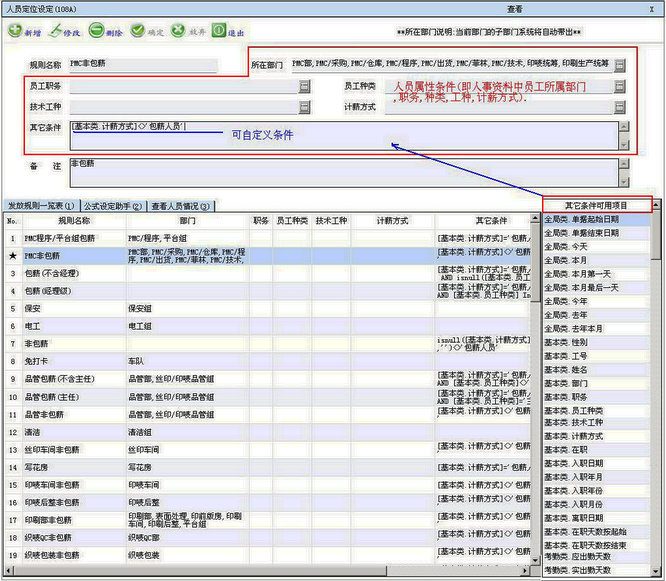Select row 包薪(经理级)
Viewport: 666px width, 581px height.
pyautogui.click(x=268, y=291)
